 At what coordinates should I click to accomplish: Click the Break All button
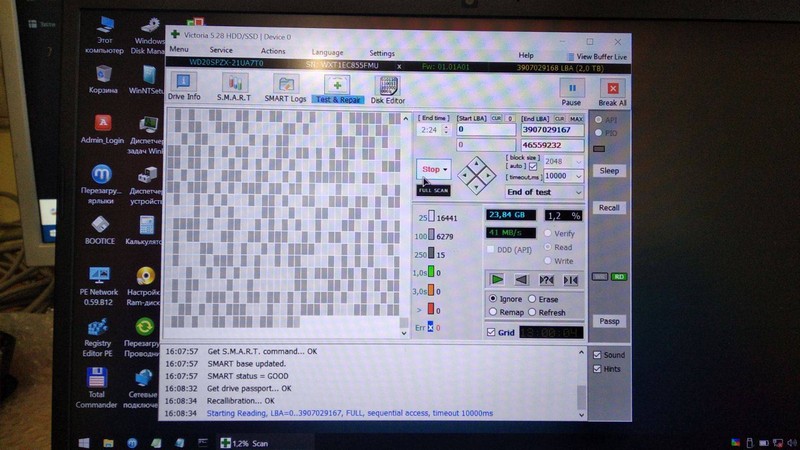[612, 92]
